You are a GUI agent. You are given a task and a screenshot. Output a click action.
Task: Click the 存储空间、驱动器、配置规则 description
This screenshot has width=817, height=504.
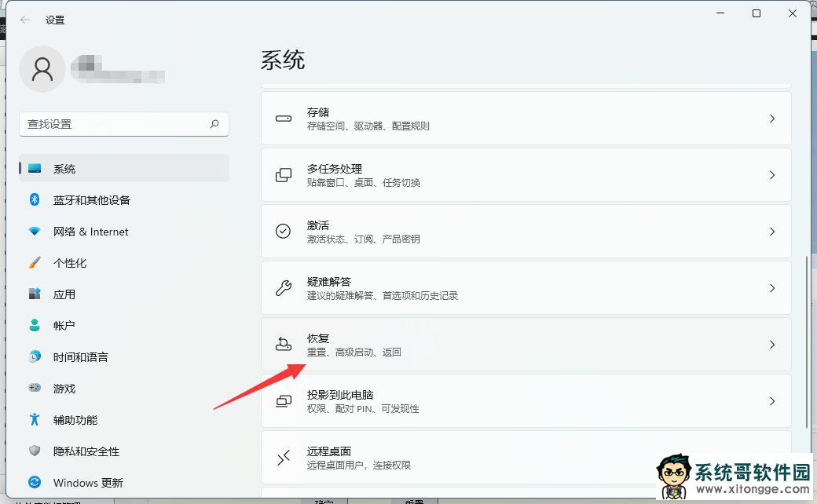(368, 126)
